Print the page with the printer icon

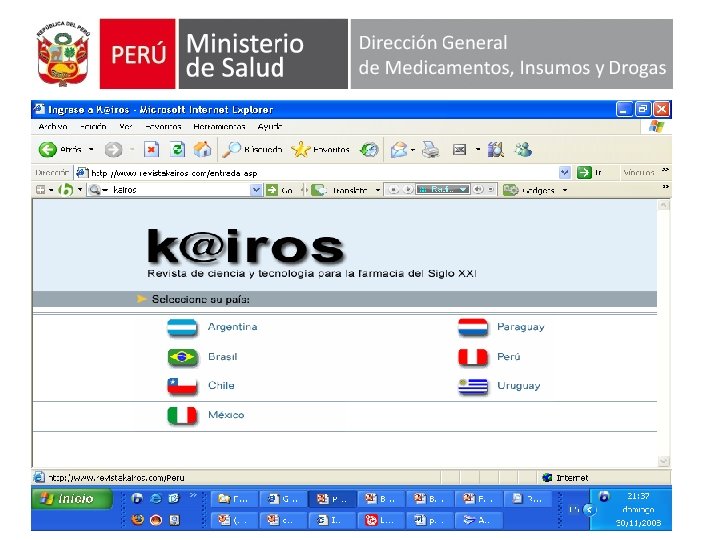tap(430, 150)
